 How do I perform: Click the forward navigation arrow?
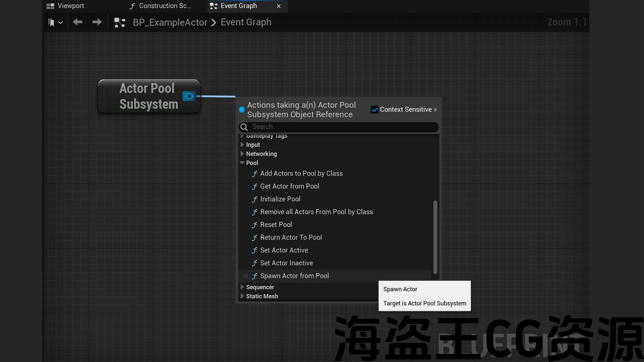click(97, 22)
